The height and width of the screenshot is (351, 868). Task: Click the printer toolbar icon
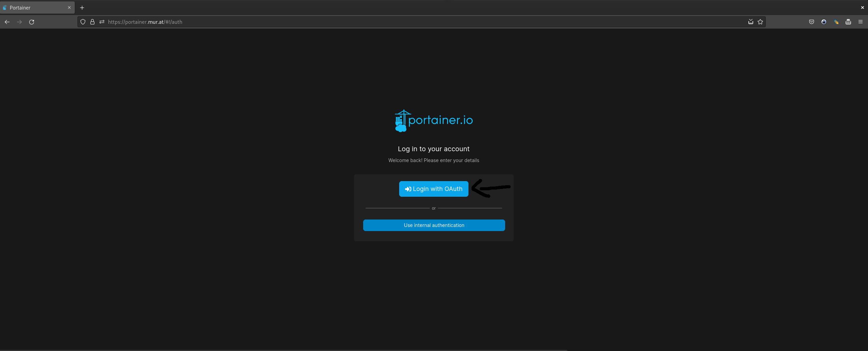pos(848,22)
